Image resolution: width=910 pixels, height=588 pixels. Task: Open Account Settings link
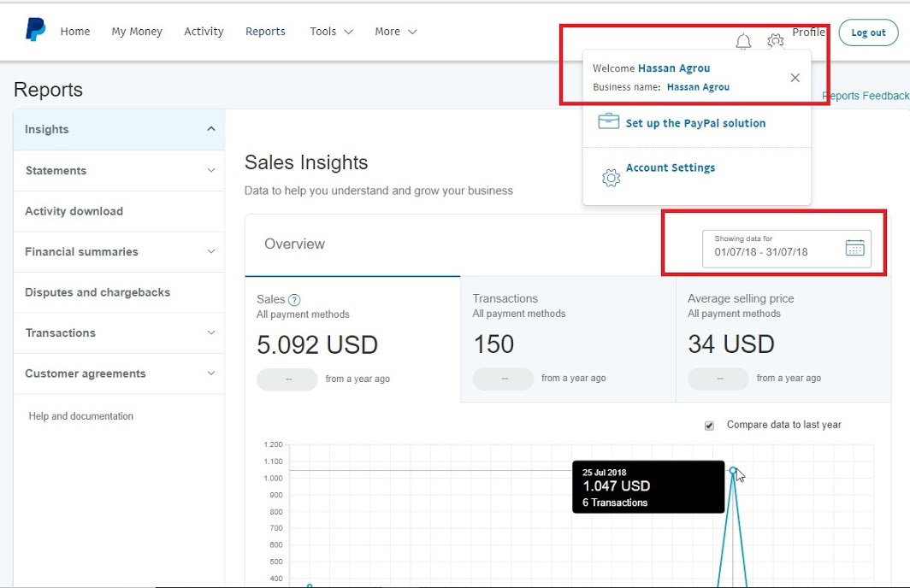pyautogui.click(x=671, y=168)
